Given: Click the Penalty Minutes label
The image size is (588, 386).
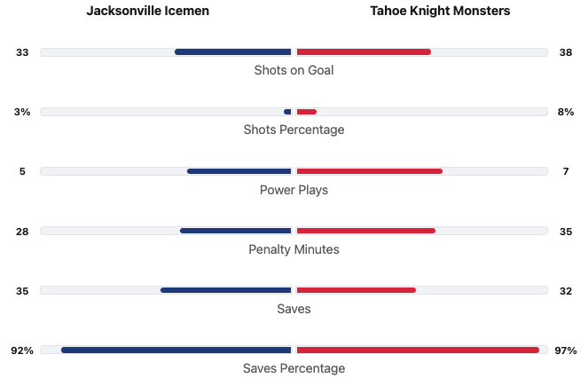Looking at the screenshot, I should (x=294, y=249).
